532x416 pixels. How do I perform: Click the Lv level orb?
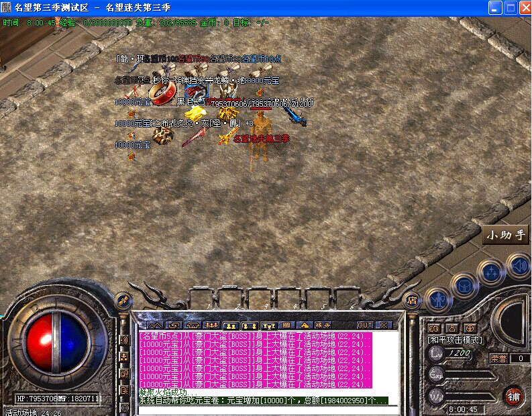(x=436, y=354)
